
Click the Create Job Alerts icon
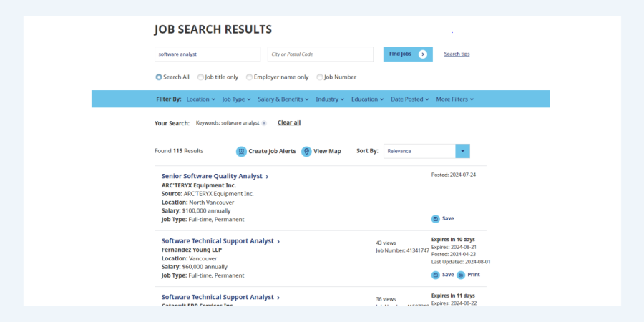click(242, 151)
